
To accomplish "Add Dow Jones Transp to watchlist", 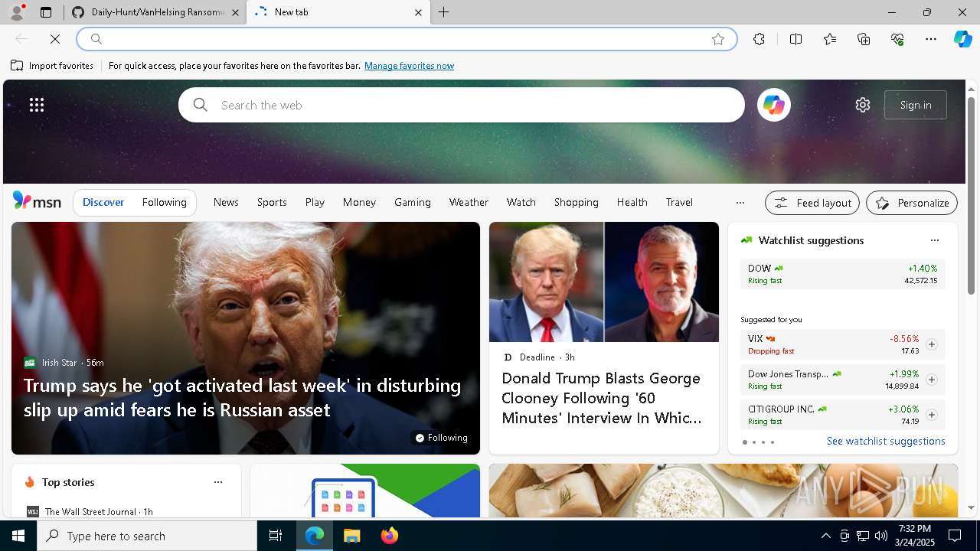I will 931,380.
